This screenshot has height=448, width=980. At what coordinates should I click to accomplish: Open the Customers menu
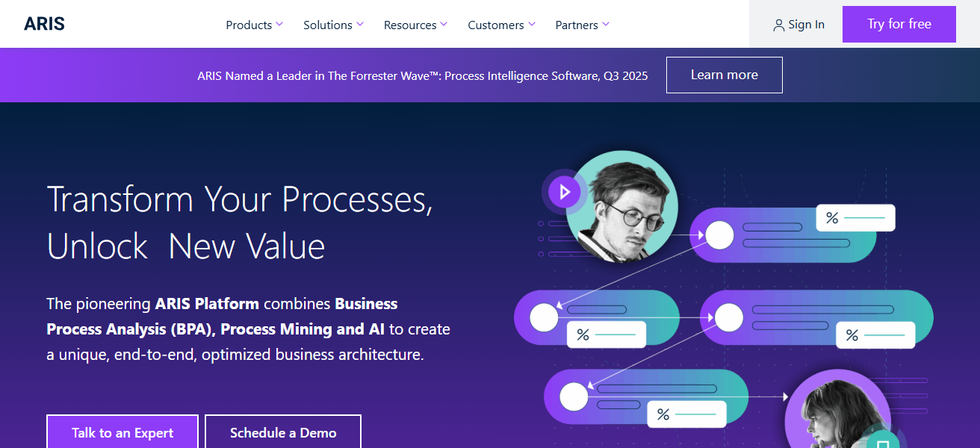501,25
